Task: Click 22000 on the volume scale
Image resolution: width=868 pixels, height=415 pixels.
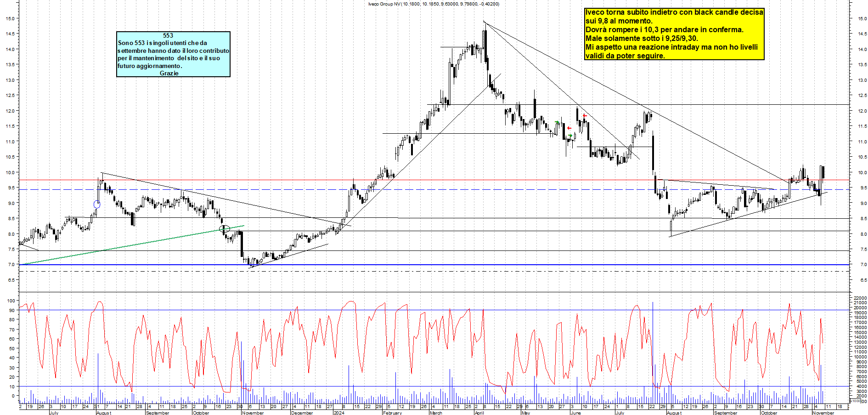Action: (860, 298)
